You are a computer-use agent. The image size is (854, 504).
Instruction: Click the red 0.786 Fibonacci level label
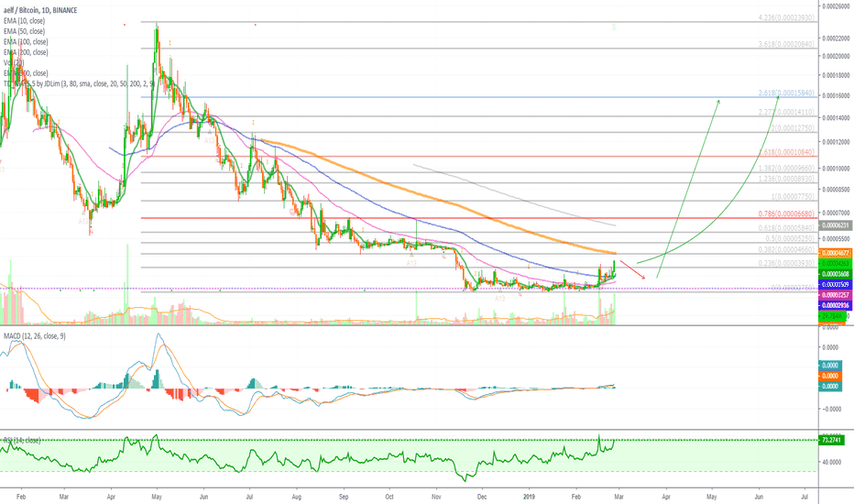point(786,214)
